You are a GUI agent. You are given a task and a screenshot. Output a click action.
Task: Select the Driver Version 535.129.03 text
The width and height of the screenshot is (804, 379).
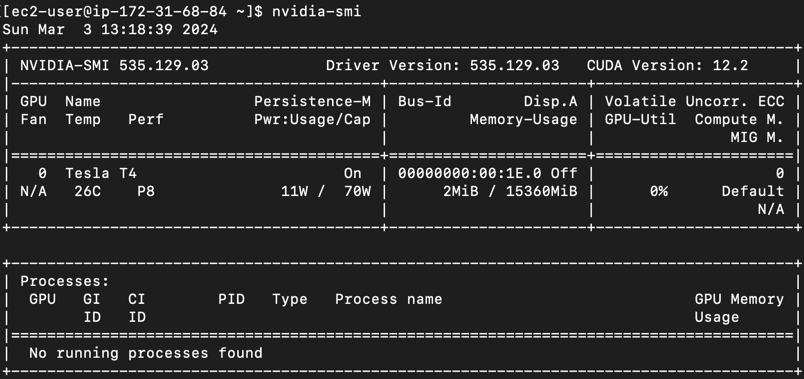(x=443, y=66)
